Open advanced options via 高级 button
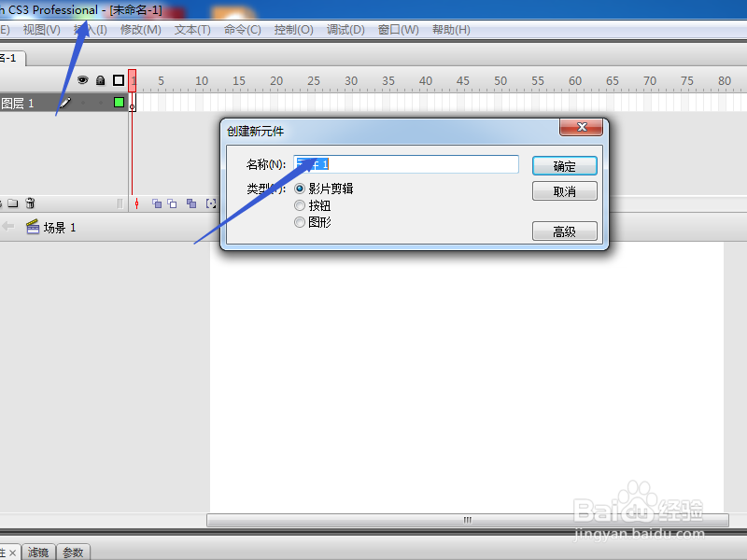This screenshot has height=560, width=747. [565, 231]
